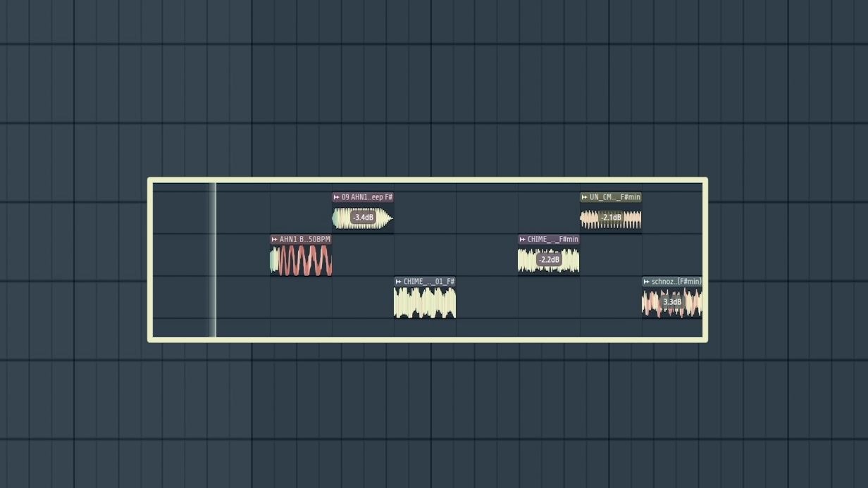This screenshot has height=488, width=868.
Task: Open the clip menu on CHIME_.._01_F#
Action: [397, 281]
